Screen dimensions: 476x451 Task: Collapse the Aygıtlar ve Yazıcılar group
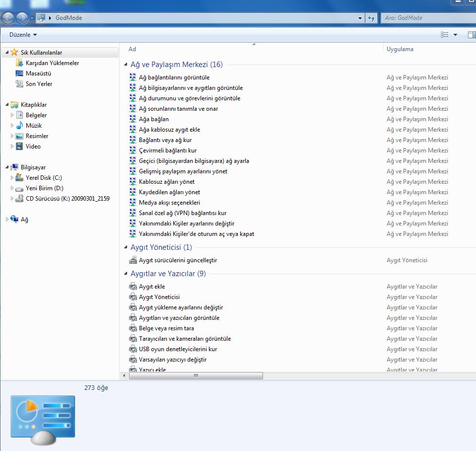[x=126, y=273]
